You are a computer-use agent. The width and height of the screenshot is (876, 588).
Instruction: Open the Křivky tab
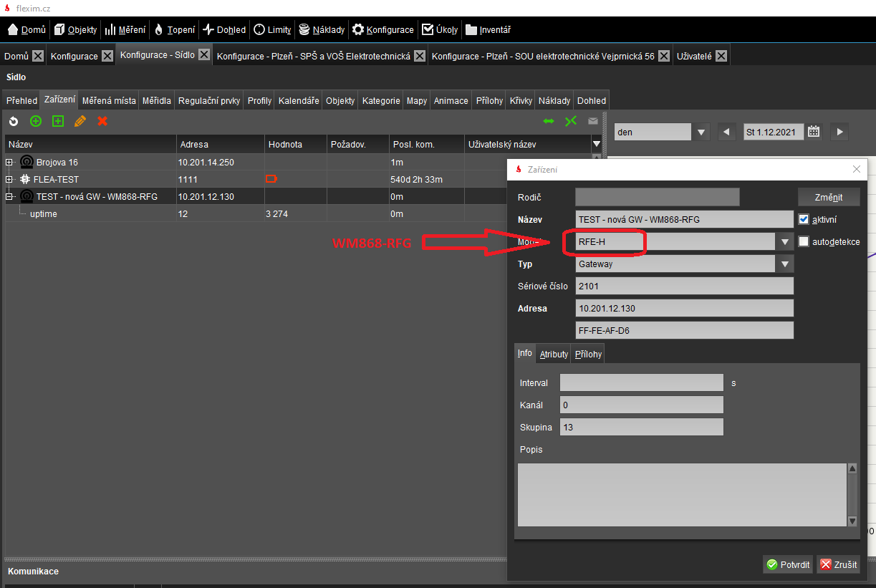coord(521,101)
